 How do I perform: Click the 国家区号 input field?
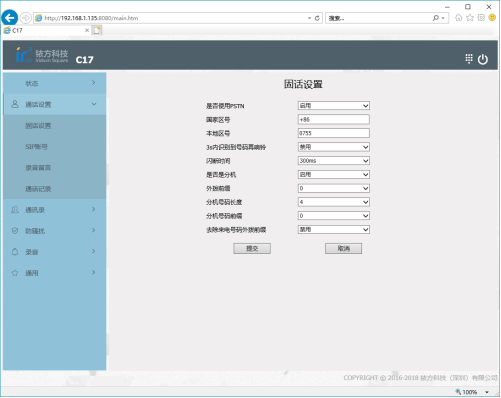tap(333, 119)
